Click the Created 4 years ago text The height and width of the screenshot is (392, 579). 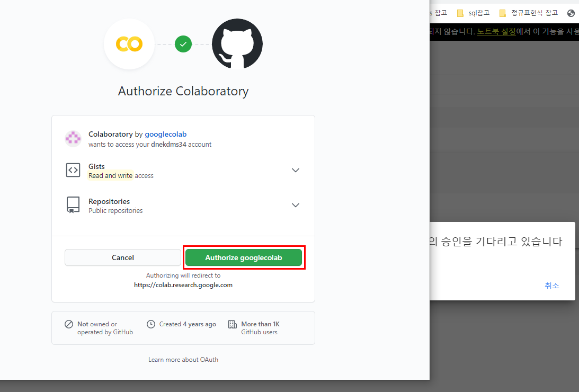[188, 324]
